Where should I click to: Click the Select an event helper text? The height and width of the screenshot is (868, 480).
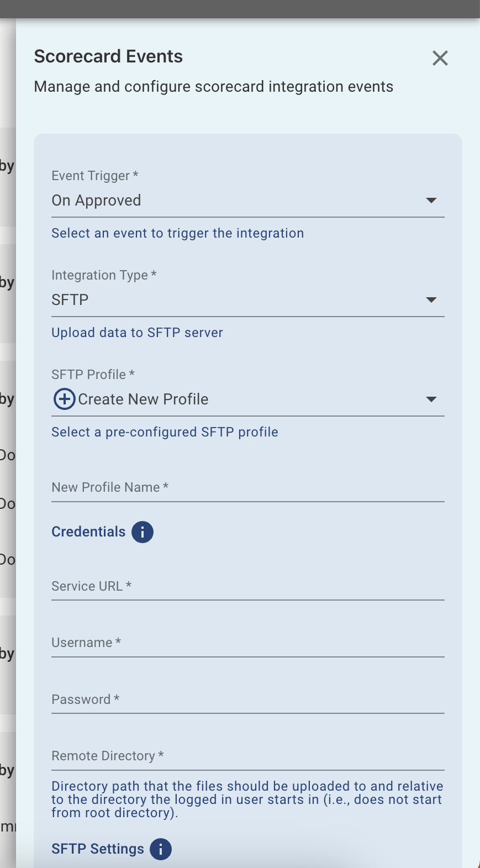pos(177,233)
